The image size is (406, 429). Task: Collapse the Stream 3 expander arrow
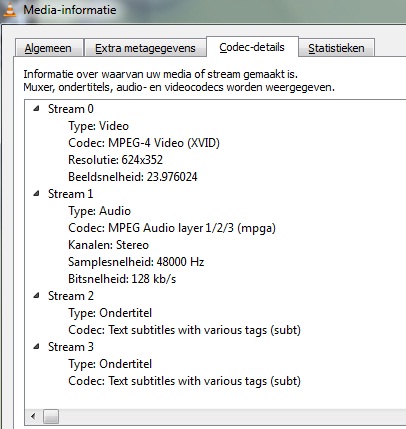click(x=36, y=347)
